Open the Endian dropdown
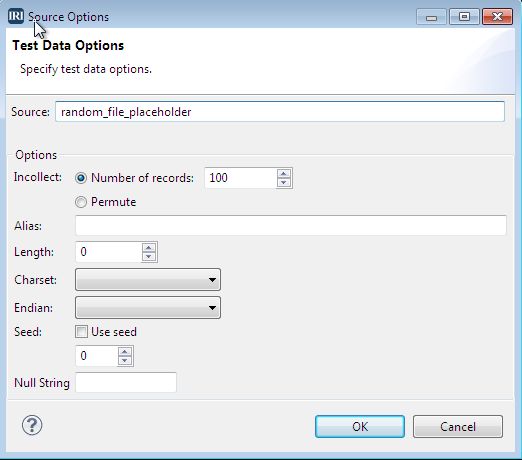This screenshot has height=460, width=522. [x=148, y=307]
